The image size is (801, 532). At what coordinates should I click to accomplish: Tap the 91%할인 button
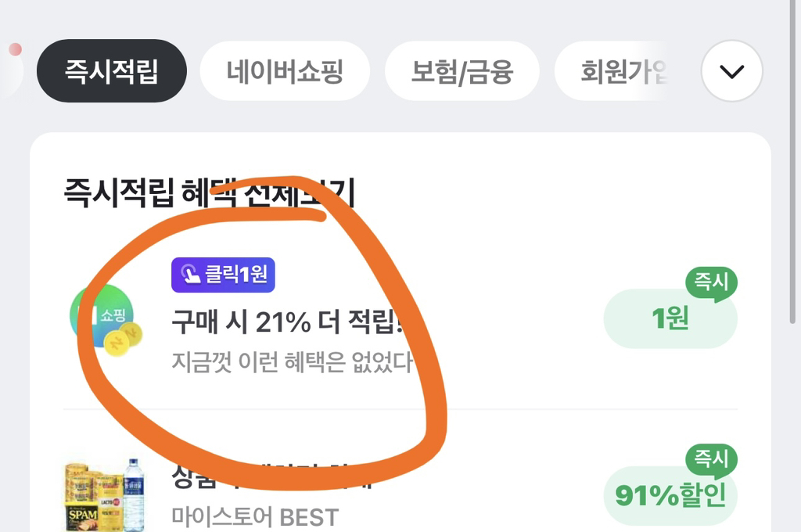coord(670,495)
